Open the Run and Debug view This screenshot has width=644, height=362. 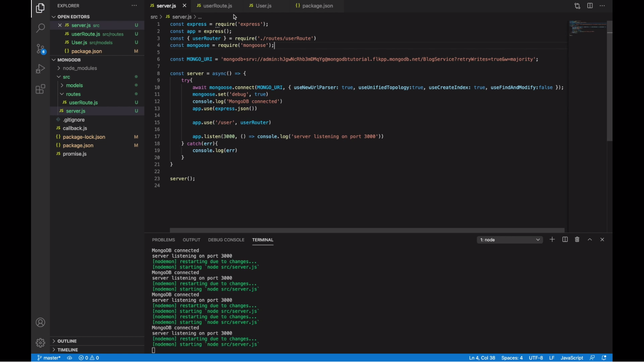40,69
